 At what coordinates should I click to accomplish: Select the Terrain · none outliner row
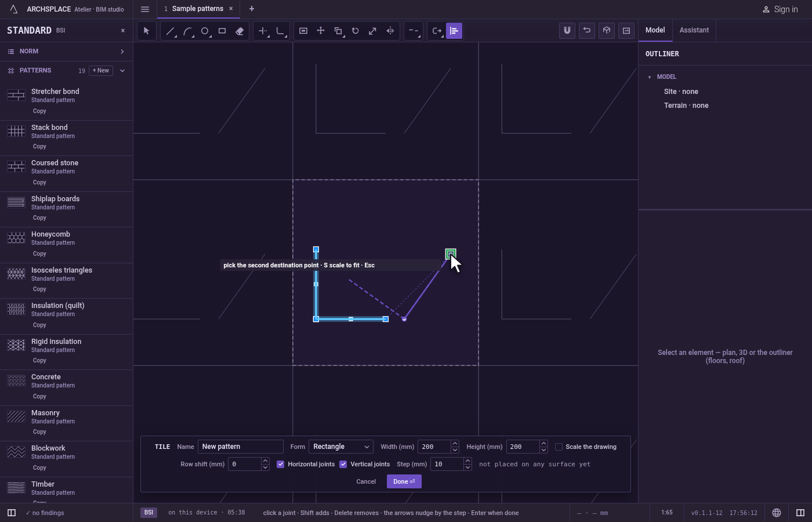686,106
